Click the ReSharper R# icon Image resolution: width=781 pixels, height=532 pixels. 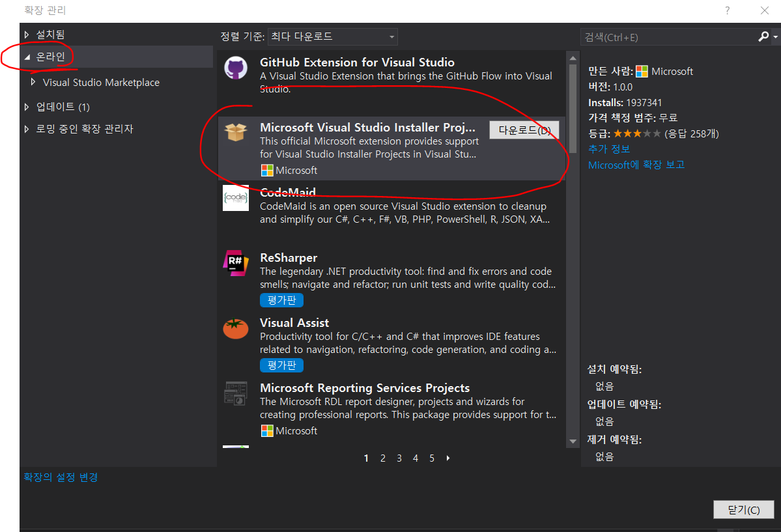(x=236, y=263)
